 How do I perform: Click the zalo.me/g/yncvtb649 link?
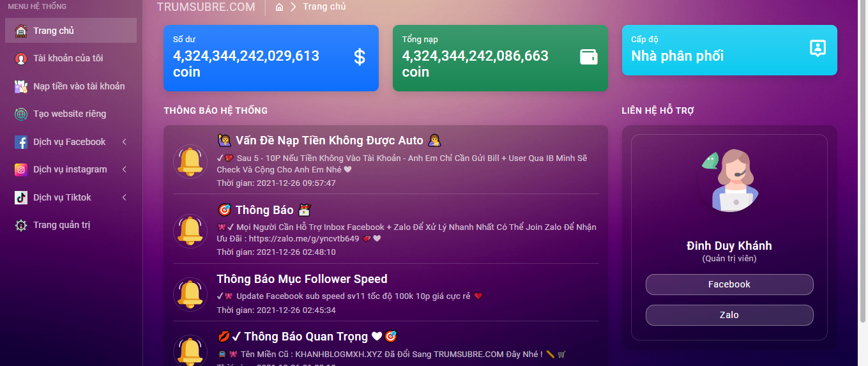pyautogui.click(x=304, y=238)
